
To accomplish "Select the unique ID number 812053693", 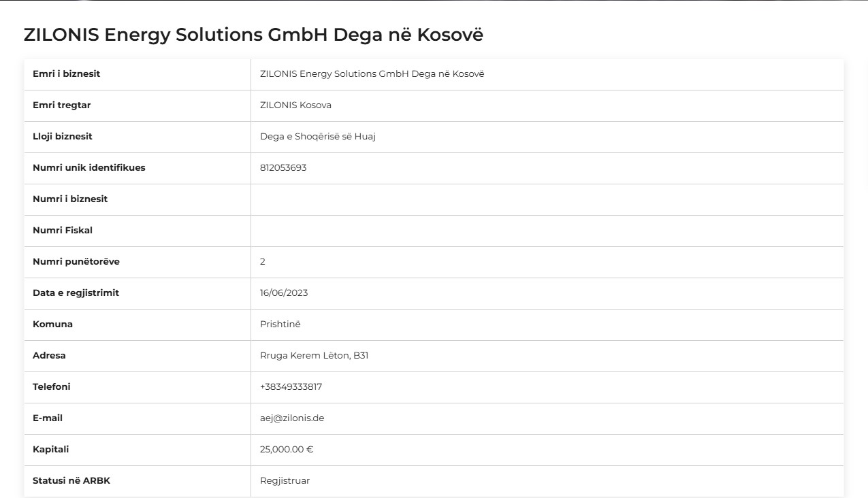I will pyautogui.click(x=283, y=167).
